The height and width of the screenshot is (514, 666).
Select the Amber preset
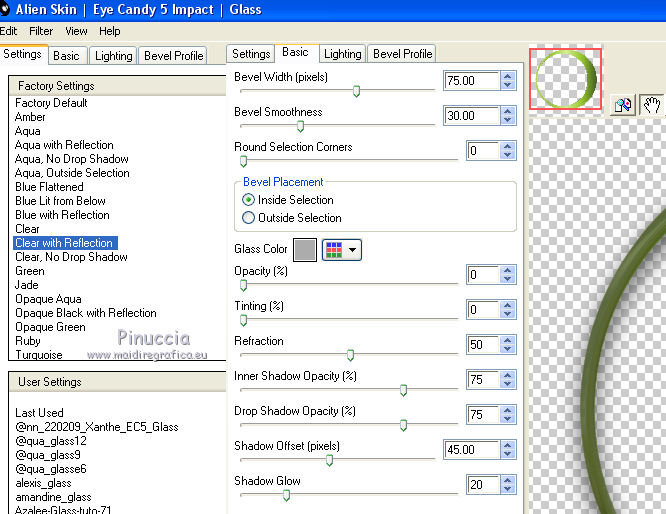point(30,117)
